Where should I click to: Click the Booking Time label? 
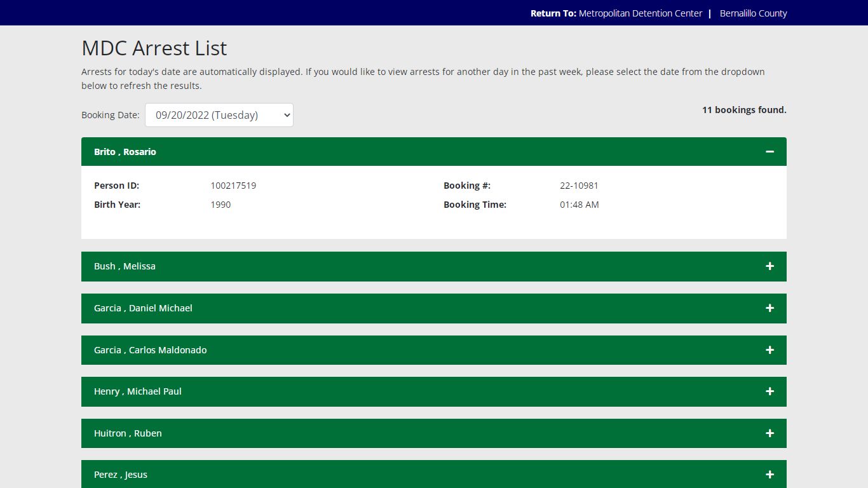475,205
